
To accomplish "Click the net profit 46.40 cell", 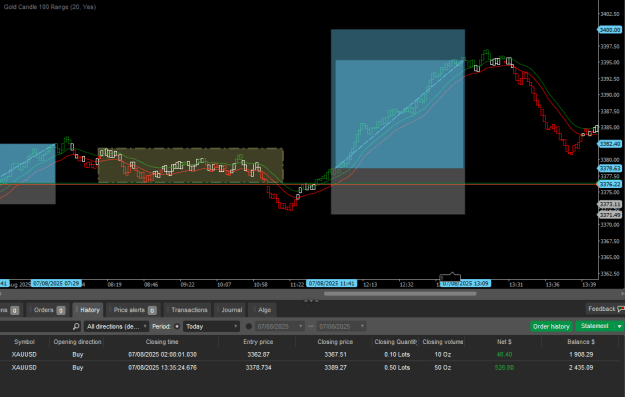I will coord(504,354).
